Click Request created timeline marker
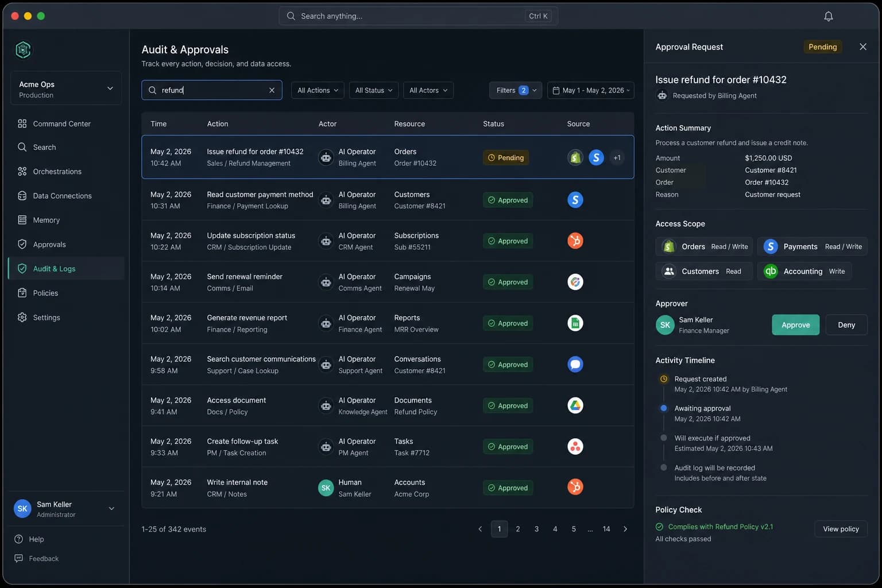 664,379
